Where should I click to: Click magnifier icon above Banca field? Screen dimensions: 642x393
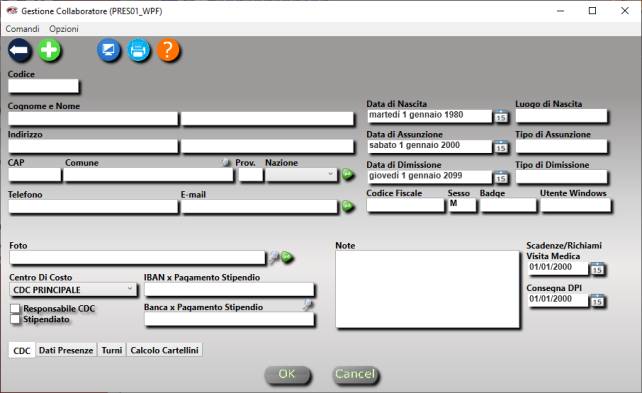click(x=307, y=305)
